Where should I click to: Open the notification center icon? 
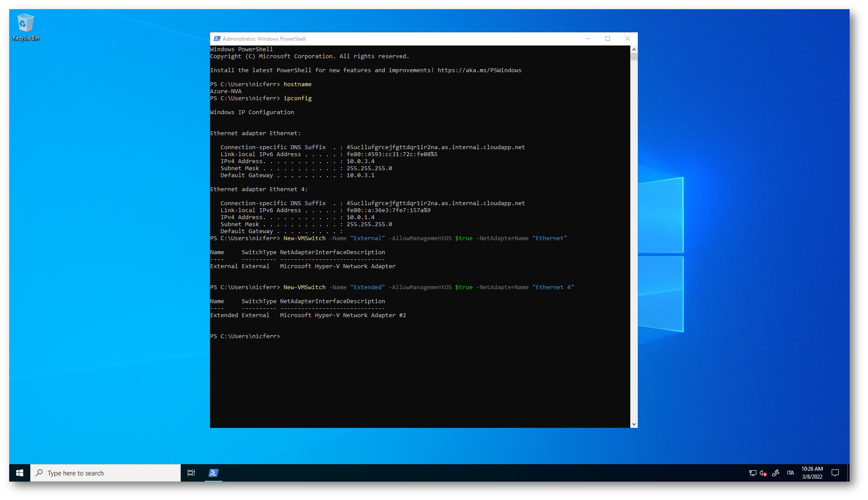(x=835, y=473)
